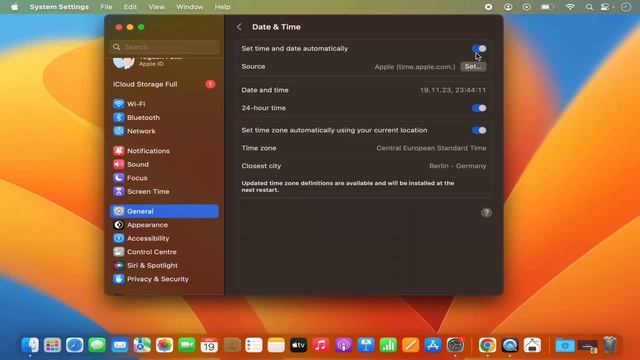Click the date and time value 19.11.23
This screenshot has width=640, height=360.
point(453,90)
